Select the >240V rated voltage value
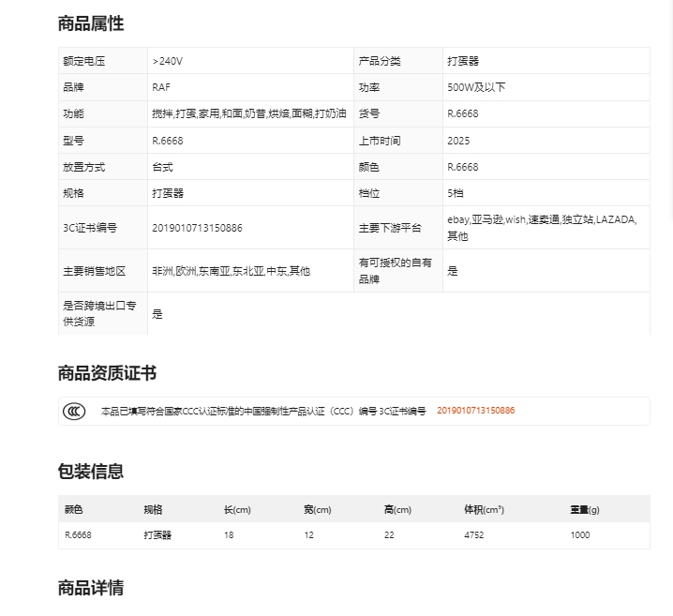This screenshot has height=616, width=673. tap(168, 61)
